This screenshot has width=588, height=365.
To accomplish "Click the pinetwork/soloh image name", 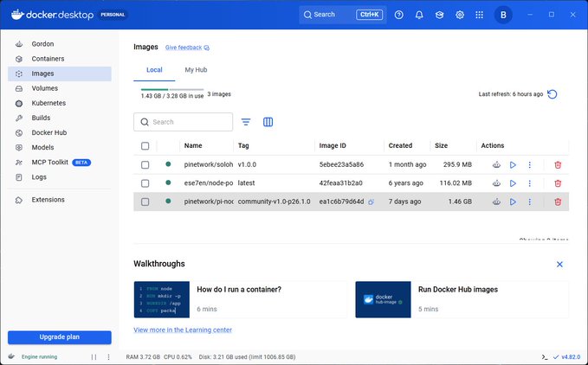I will click(209, 164).
